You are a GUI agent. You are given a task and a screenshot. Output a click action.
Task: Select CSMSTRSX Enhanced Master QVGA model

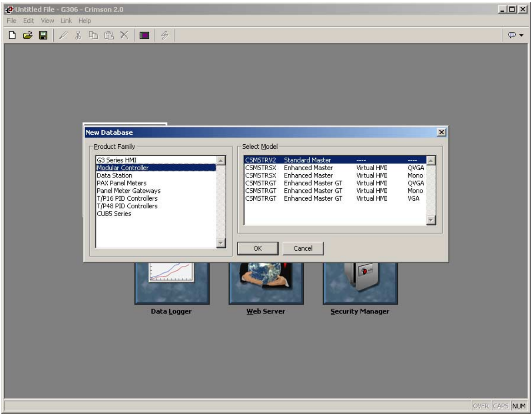pos(335,168)
